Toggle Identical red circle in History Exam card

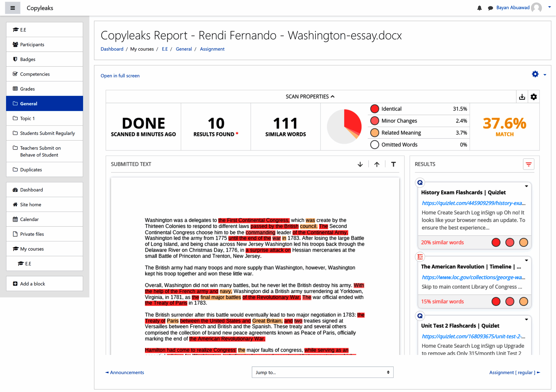pos(496,242)
